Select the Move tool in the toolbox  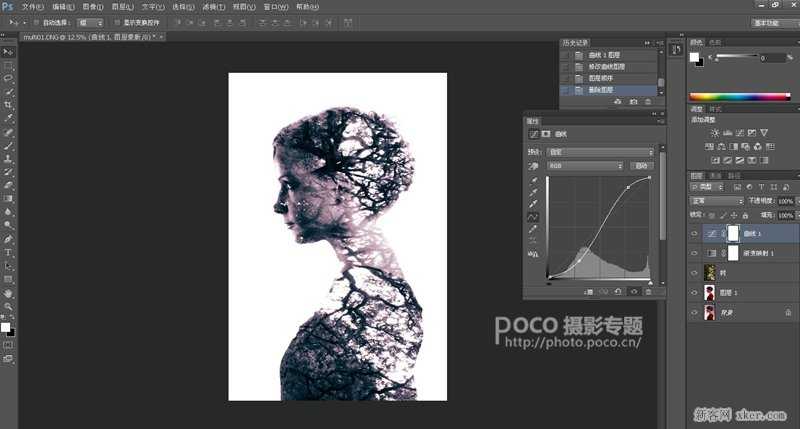click(8, 51)
